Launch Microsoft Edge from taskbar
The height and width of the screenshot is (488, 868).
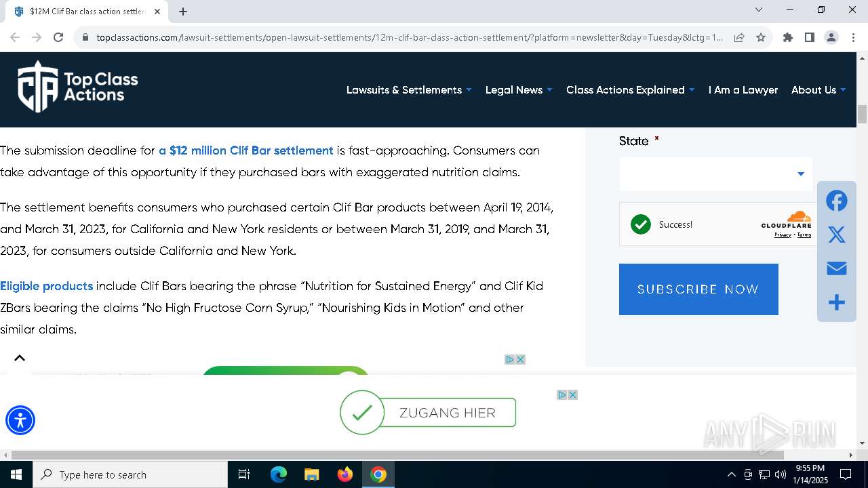click(x=279, y=474)
